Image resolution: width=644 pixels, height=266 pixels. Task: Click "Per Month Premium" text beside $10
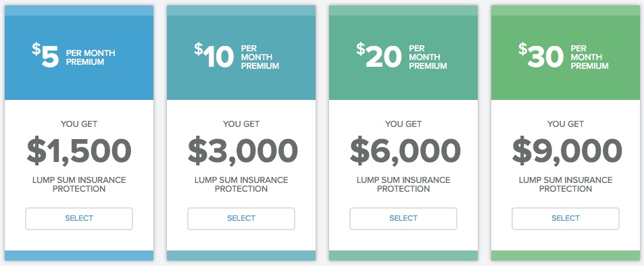[x=260, y=57]
